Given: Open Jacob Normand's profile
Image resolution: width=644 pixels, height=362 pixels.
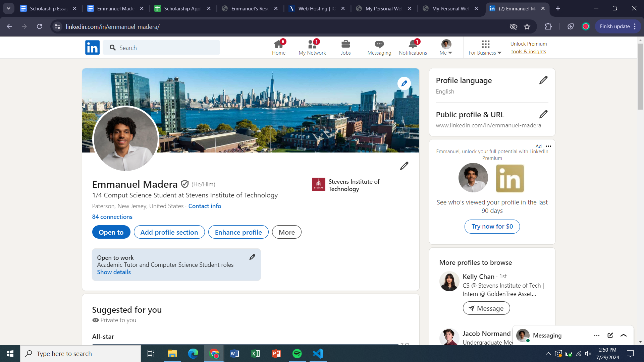Looking at the screenshot, I should [486, 334].
